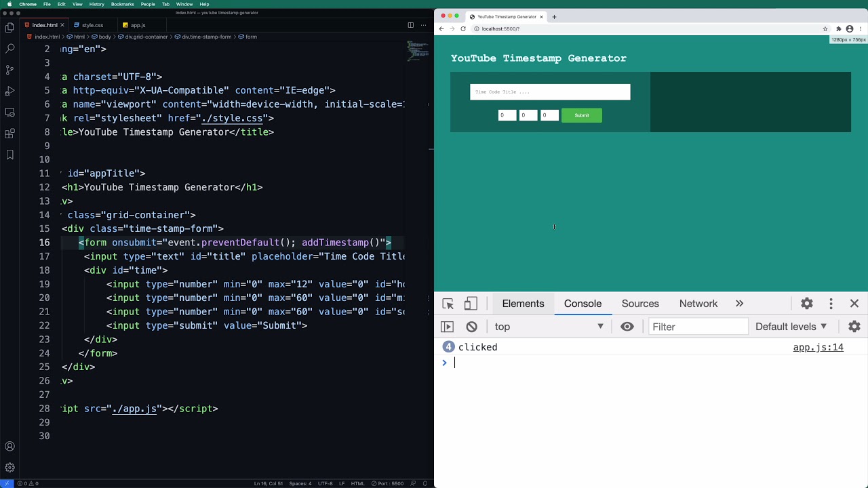Open the Accounts icon in VS Code
Screen dimensions: 868x488
[x=9, y=447]
